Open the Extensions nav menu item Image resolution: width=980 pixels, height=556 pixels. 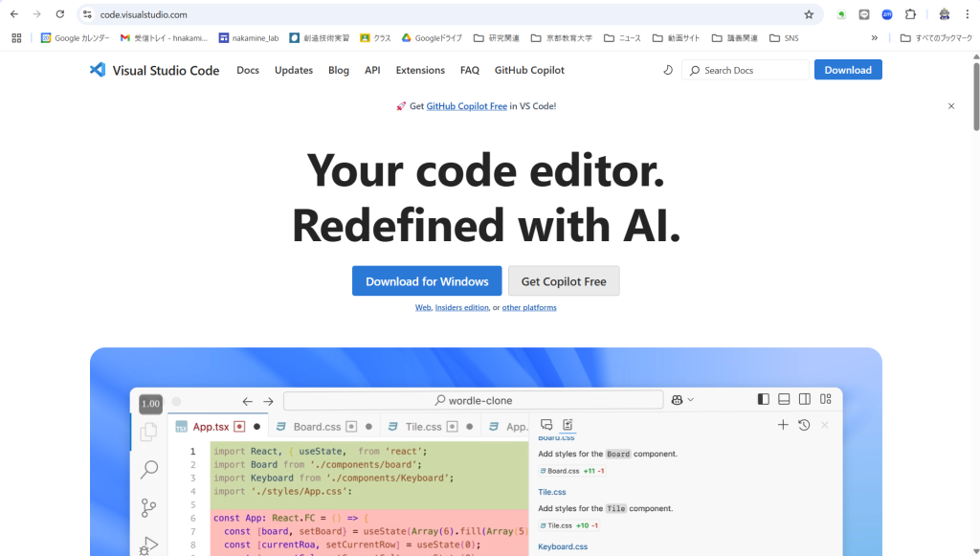(x=420, y=70)
